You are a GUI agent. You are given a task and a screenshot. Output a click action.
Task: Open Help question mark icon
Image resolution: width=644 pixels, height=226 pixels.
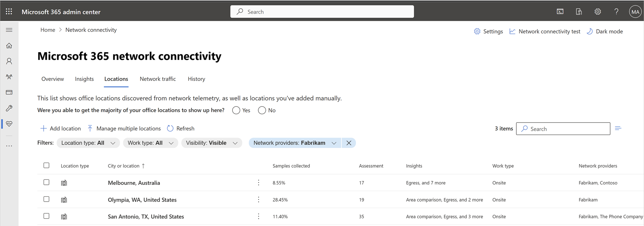[x=616, y=11]
